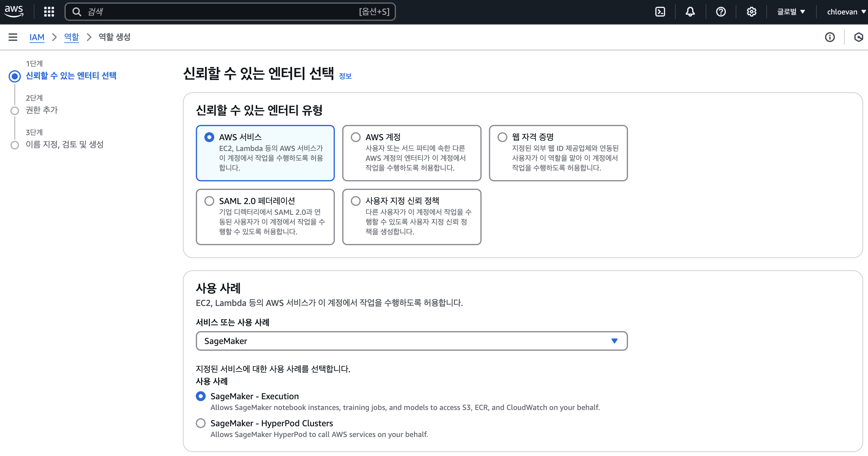Select SageMaker - HyperPod Clusters use case

click(201, 423)
